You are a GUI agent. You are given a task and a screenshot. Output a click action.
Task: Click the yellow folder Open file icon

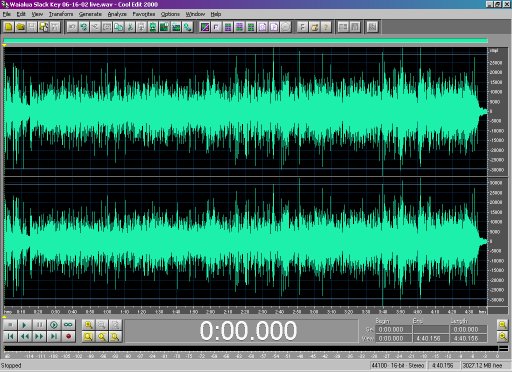20,27
